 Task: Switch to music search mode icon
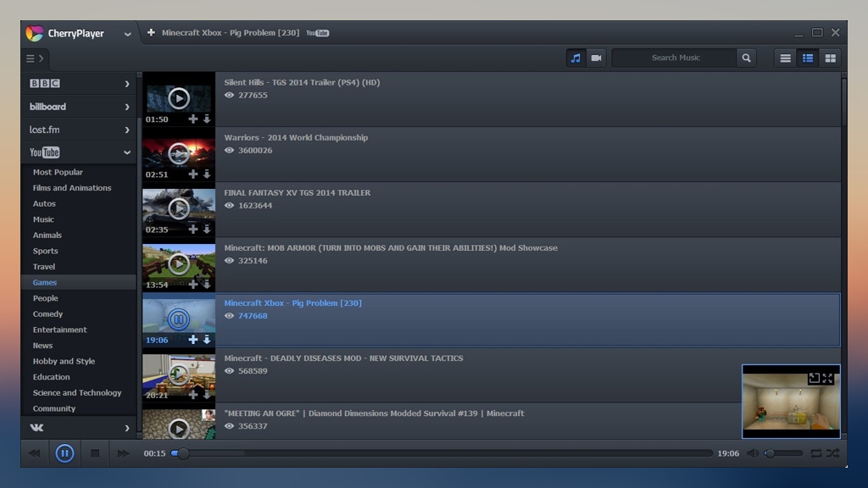[576, 58]
